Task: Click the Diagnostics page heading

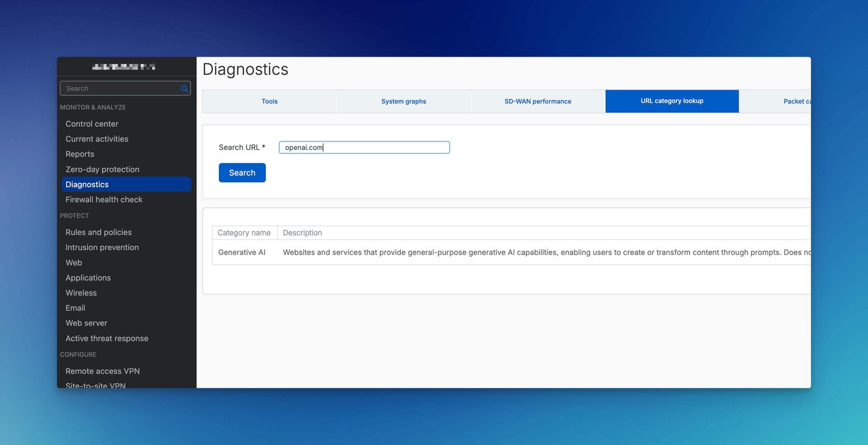Action: tap(245, 69)
